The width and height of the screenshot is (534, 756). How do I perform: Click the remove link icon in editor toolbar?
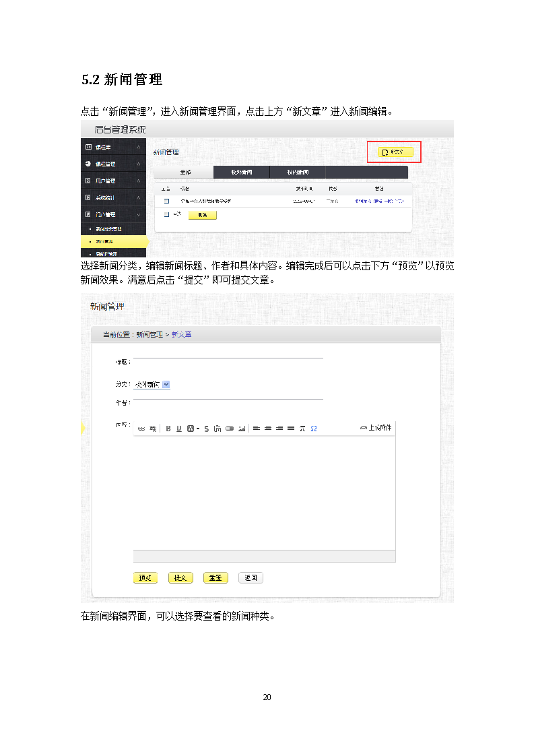coord(153,429)
